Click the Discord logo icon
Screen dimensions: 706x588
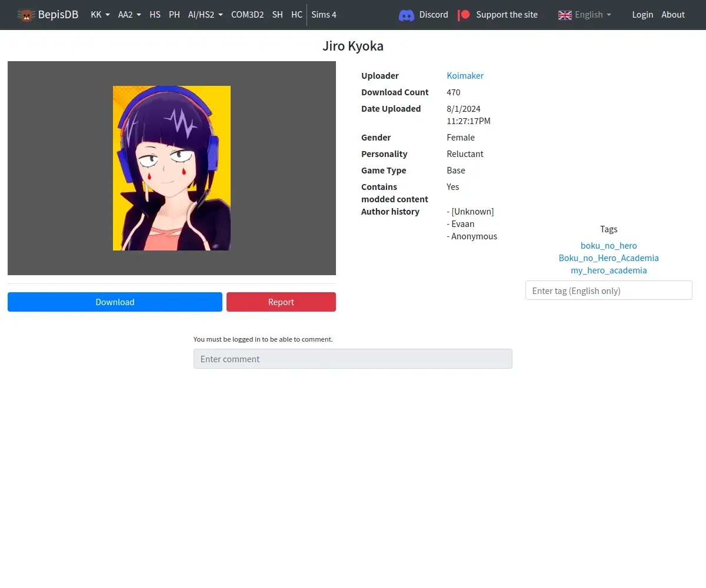point(407,15)
